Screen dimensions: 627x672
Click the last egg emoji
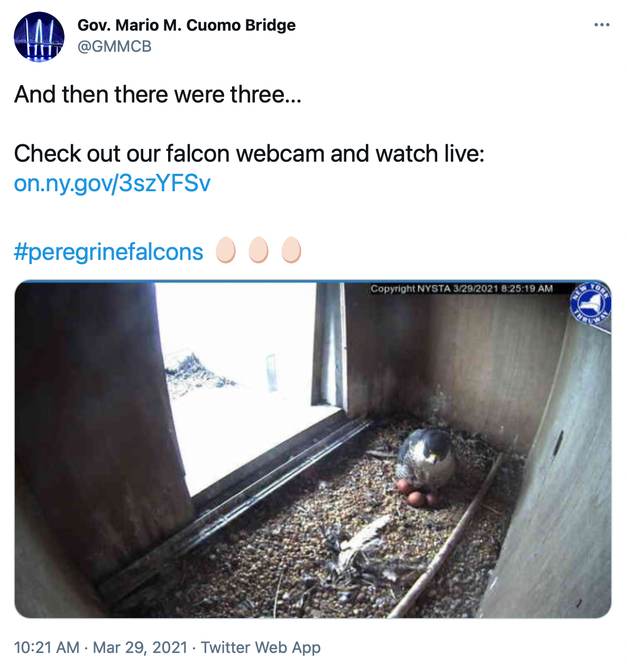click(291, 250)
